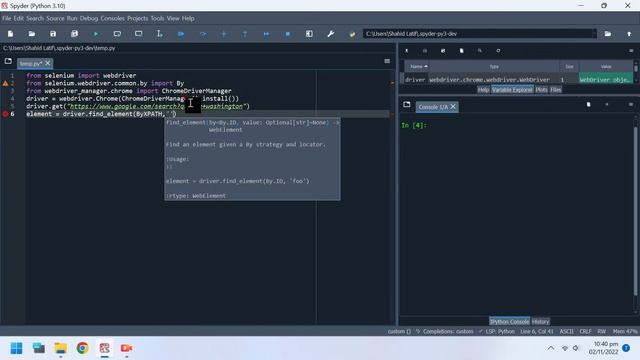The width and height of the screenshot is (640, 360).
Task: Open the View menu
Action: click(173, 18)
